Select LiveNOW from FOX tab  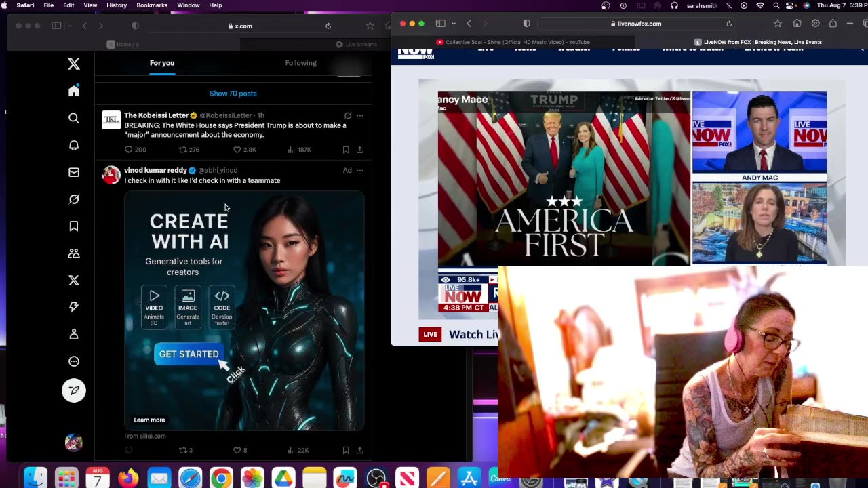757,42
